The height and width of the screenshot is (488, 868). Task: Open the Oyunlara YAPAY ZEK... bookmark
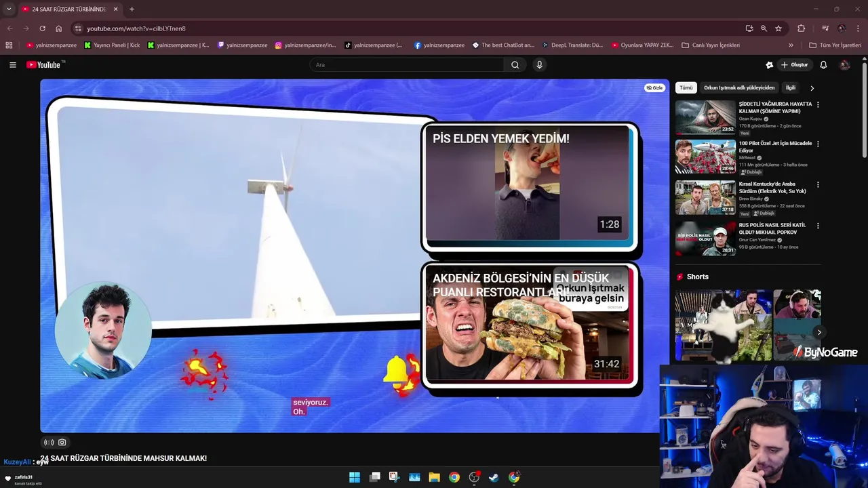click(643, 45)
